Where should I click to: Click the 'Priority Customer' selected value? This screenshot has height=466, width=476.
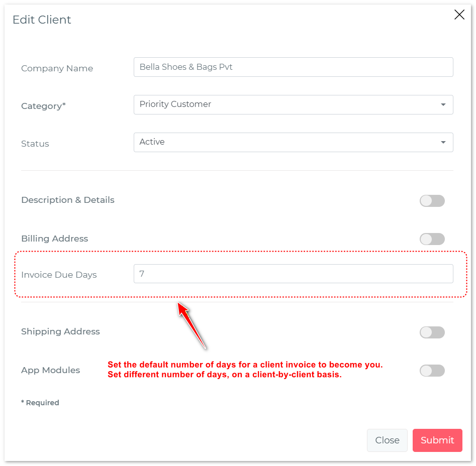[175, 104]
